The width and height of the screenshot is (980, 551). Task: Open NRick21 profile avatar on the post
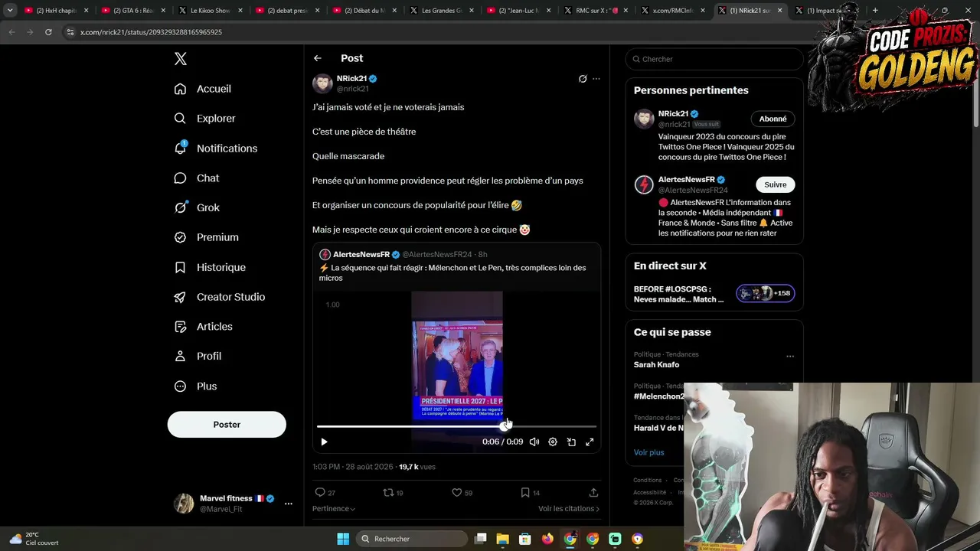pyautogui.click(x=322, y=83)
